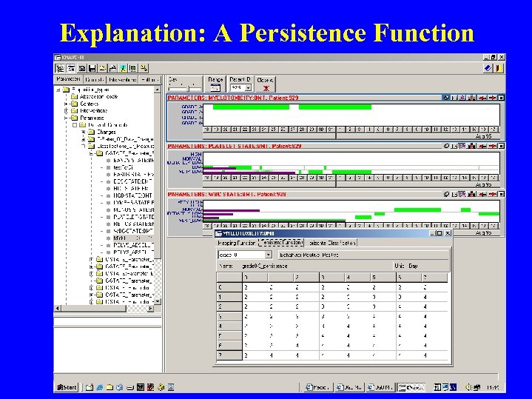
Task: Click the green monitor toolbar icon
Action: tap(133, 68)
